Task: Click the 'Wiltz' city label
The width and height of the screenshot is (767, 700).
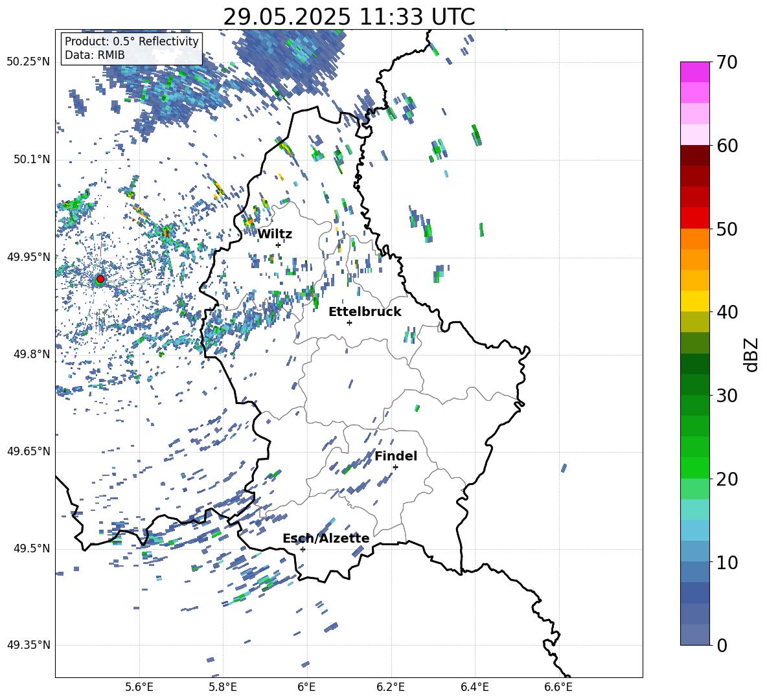Action: point(275,234)
